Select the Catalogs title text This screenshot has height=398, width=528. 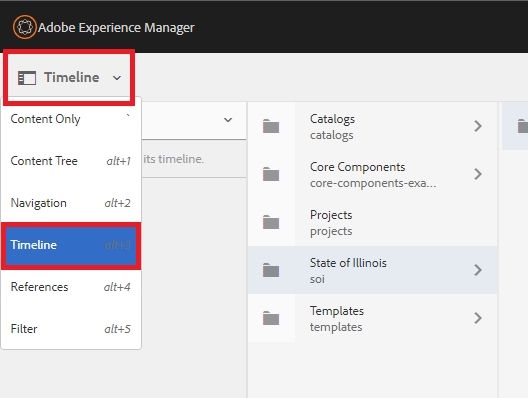332,119
